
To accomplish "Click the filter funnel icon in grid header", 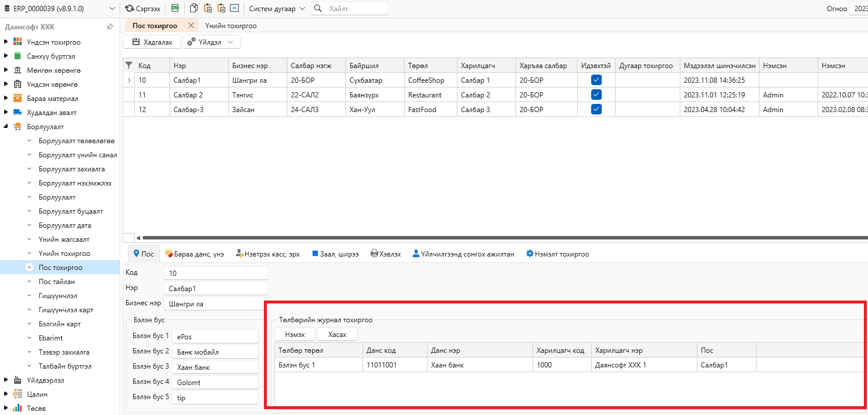I will pos(129,66).
